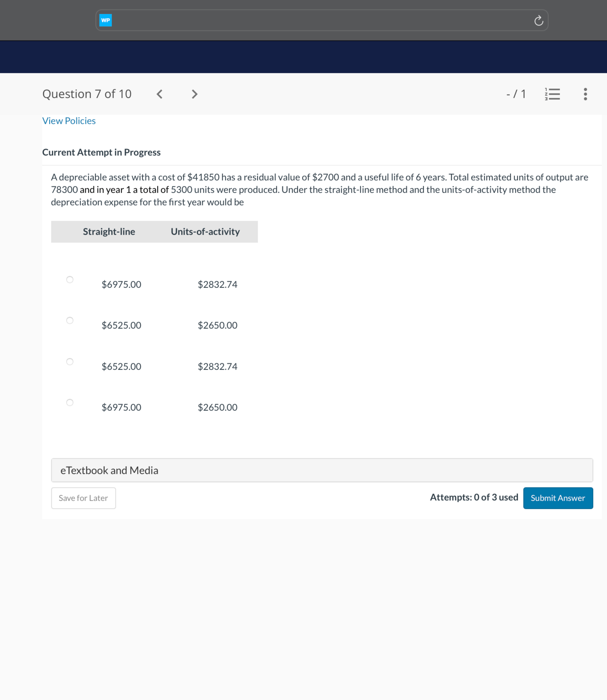
Task: Select answer $6975.00 and $2832.74
Action: point(70,279)
